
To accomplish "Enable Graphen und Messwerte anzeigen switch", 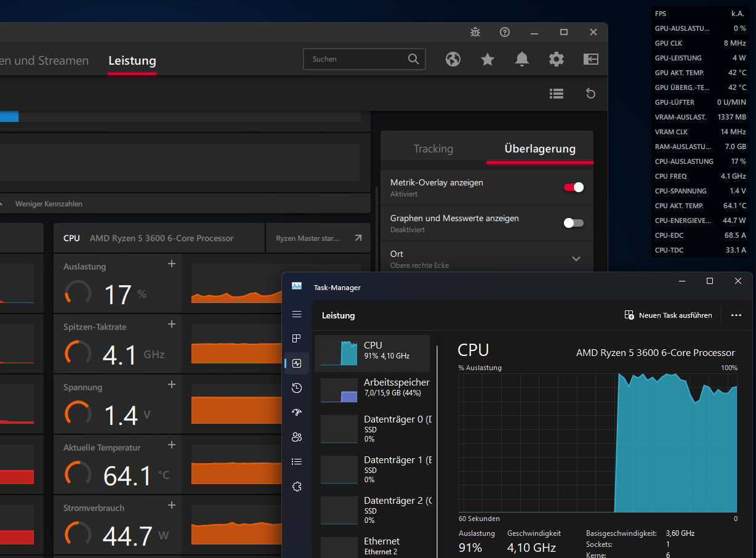I will point(573,223).
